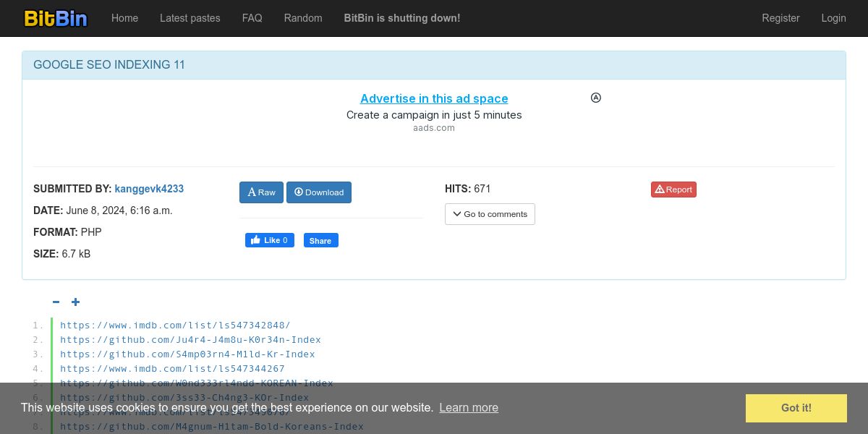Open a Random paste

click(303, 18)
